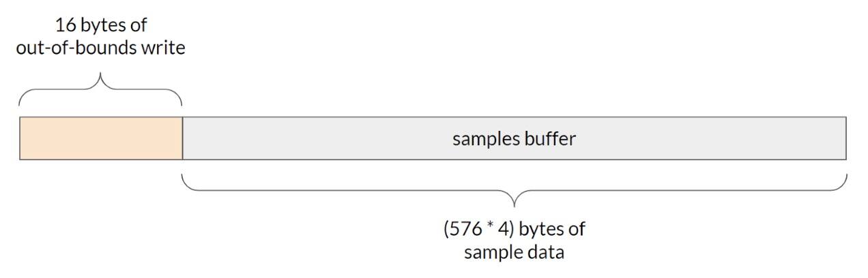Select the "out-of-bounds write" text line
Image resolution: width=868 pixels, height=278 pixels.
tap(100, 49)
